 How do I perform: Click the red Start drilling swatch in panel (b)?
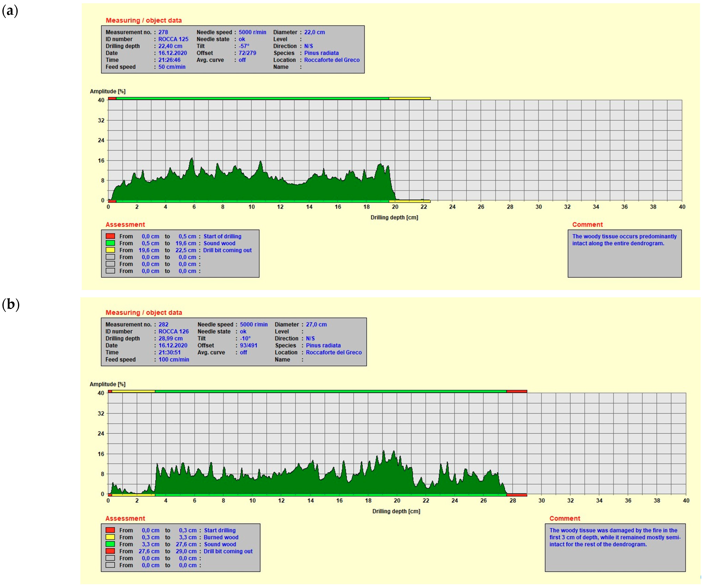[x=110, y=530]
